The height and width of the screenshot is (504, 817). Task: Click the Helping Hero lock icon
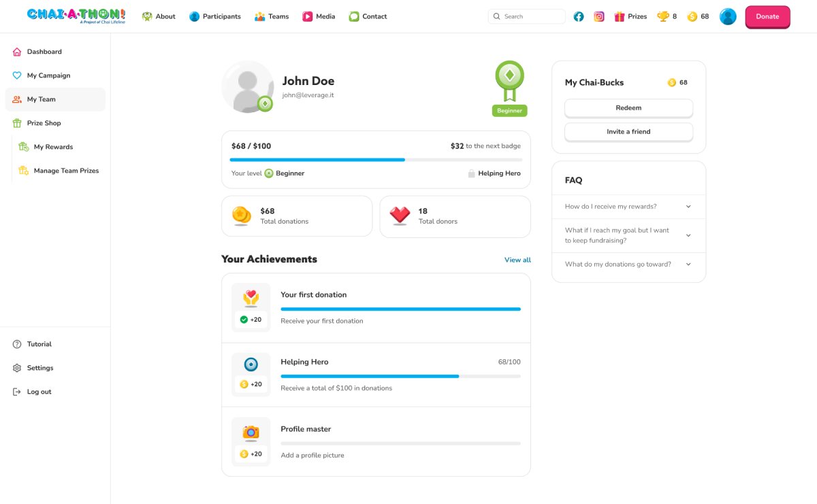click(x=471, y=173)
